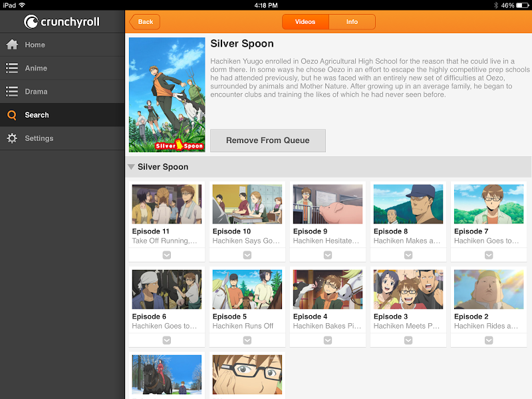
Task: Tap the battery icon in status bar
Action: pyautogui.click(x=522, y=5)
